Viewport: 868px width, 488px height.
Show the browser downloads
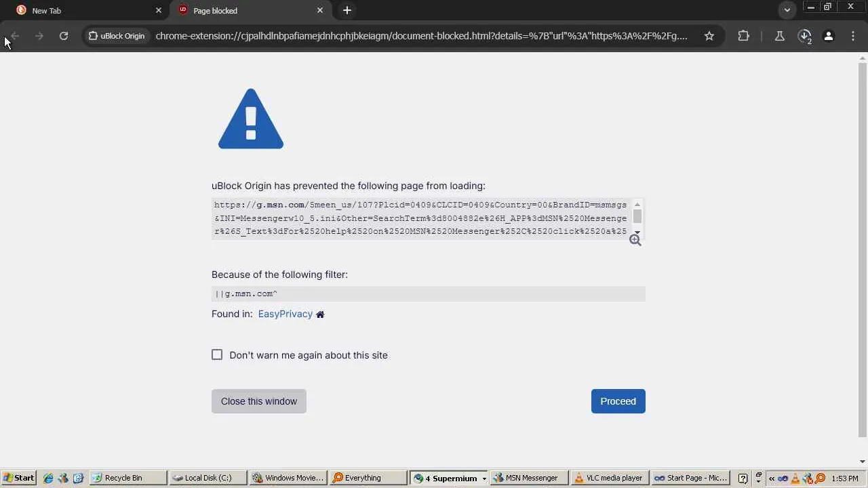pyautogui.click(x=805, y=36)
